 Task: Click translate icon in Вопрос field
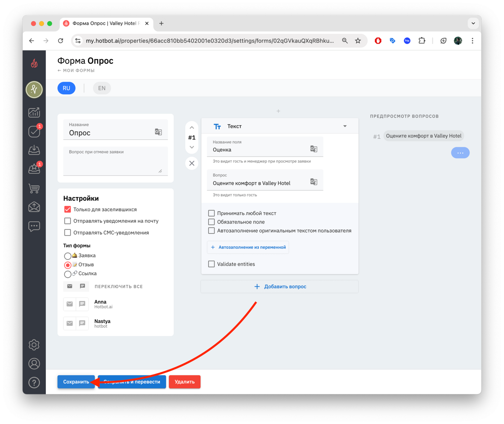[314, 182]
